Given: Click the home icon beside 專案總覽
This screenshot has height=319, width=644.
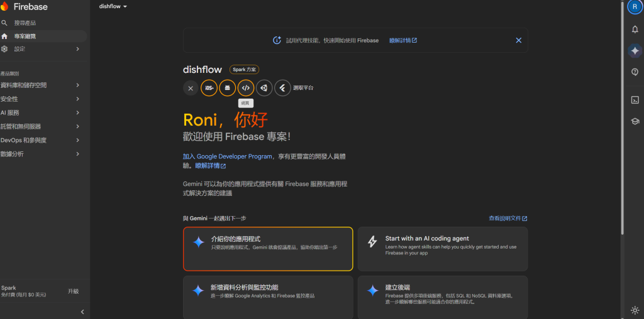Looking at the screenshot, I should coord(4,36).
